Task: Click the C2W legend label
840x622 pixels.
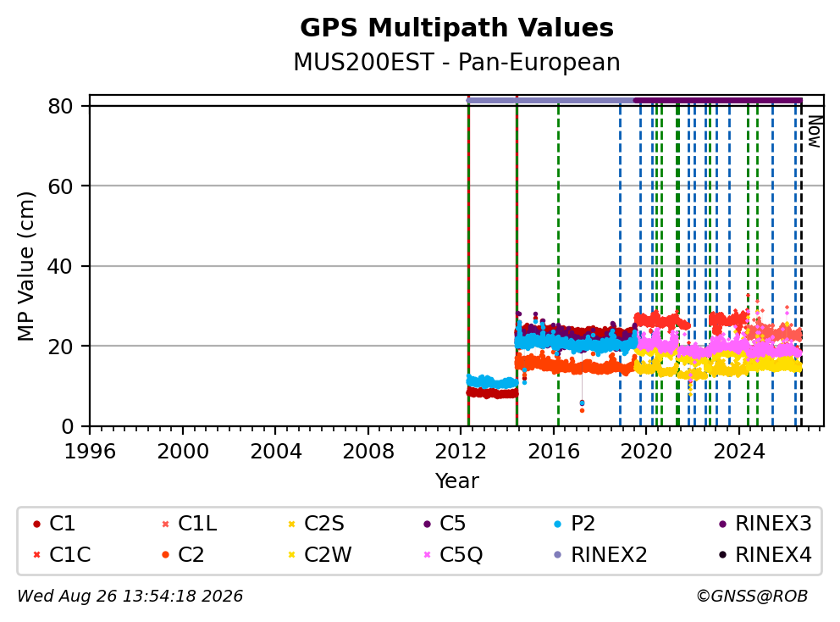Action: tap(328, 554)
